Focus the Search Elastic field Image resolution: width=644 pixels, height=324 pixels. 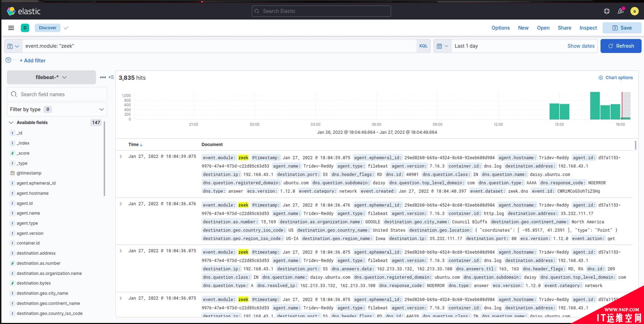click(x=321, y=11)
